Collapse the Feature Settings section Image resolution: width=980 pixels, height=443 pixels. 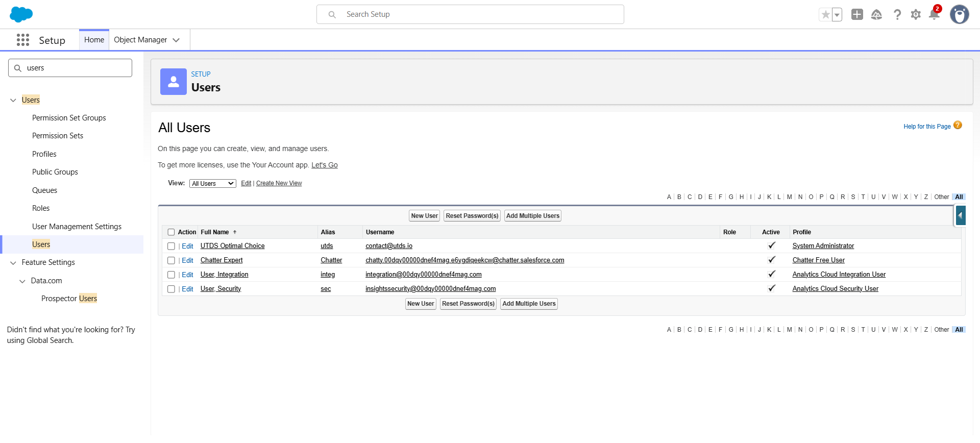pos(13,263)
